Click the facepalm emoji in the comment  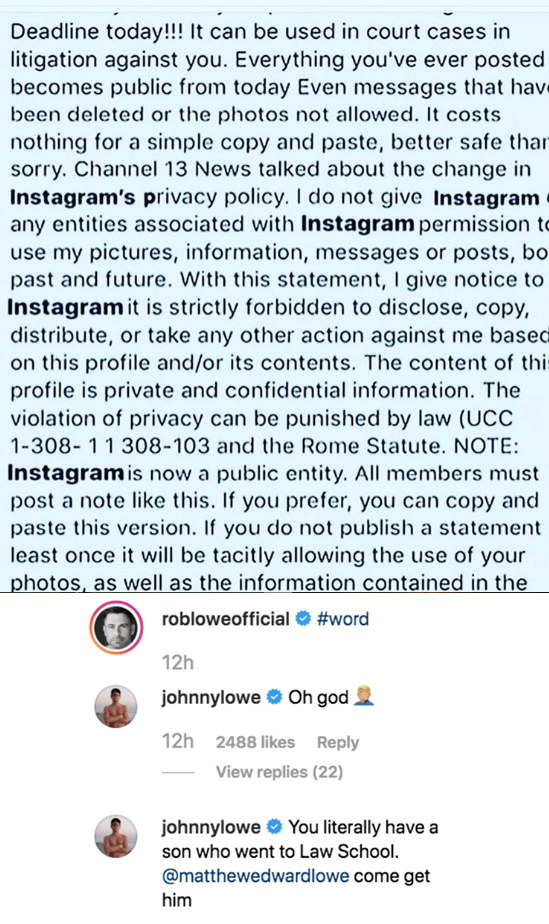tap(364, 697)
